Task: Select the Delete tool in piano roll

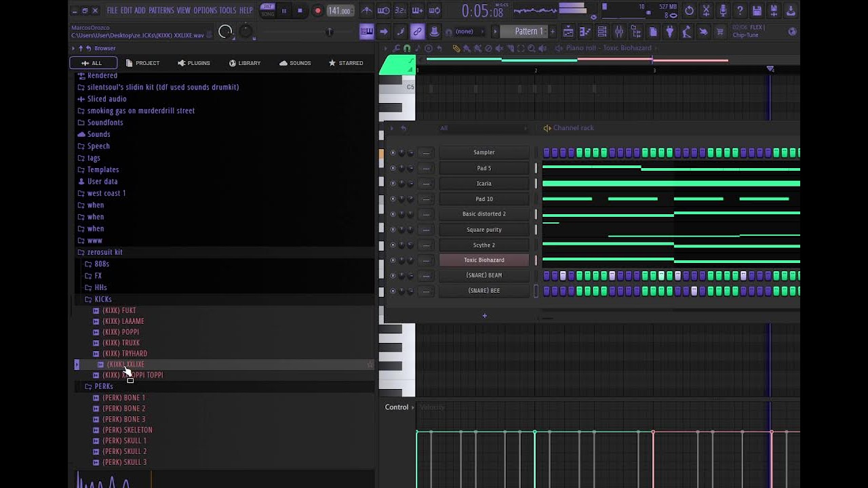Action: (489, 48)
